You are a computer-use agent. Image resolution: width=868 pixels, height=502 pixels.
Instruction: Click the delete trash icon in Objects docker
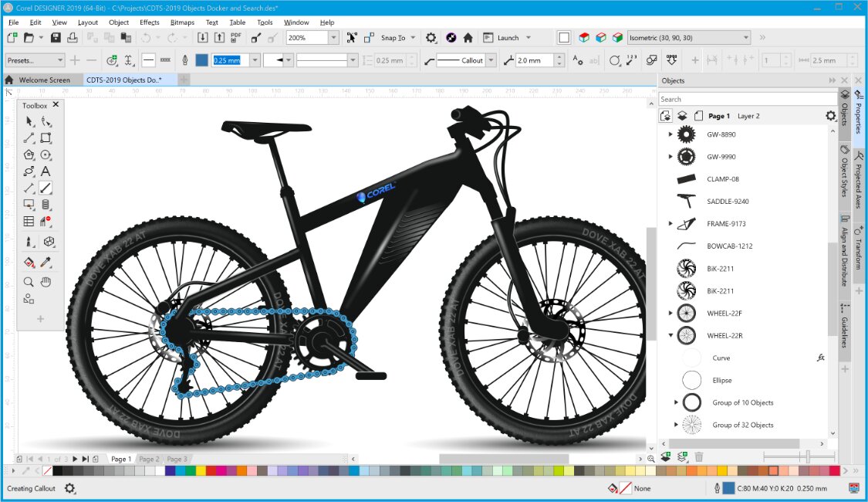tap(698, 457)
